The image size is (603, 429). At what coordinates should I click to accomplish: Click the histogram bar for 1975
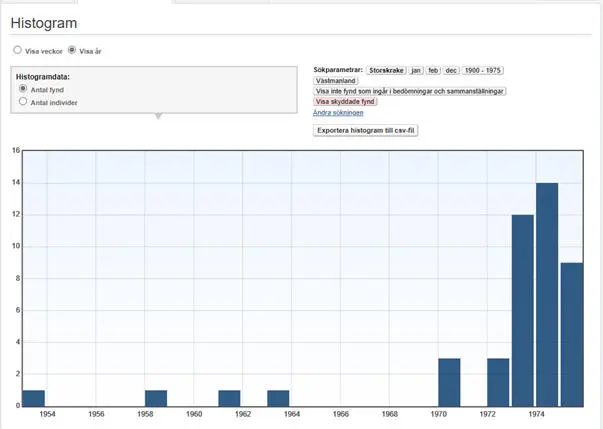click(x=572, y=334)
